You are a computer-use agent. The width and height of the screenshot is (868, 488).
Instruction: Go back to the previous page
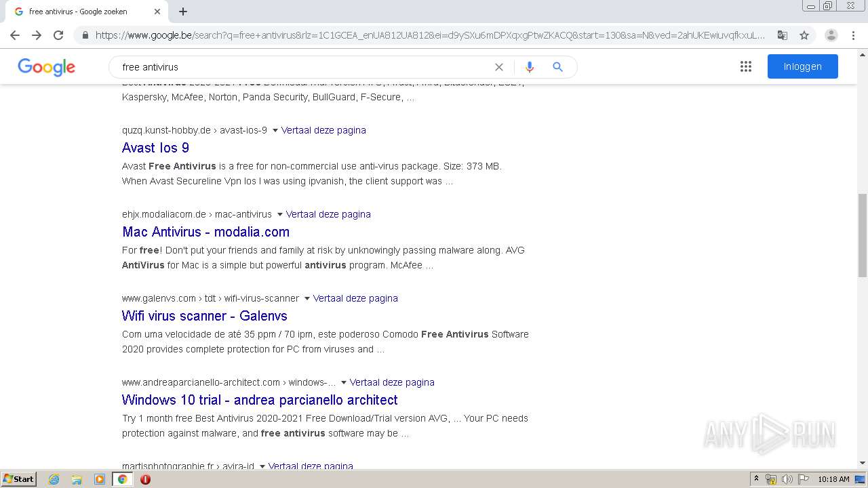15,35
